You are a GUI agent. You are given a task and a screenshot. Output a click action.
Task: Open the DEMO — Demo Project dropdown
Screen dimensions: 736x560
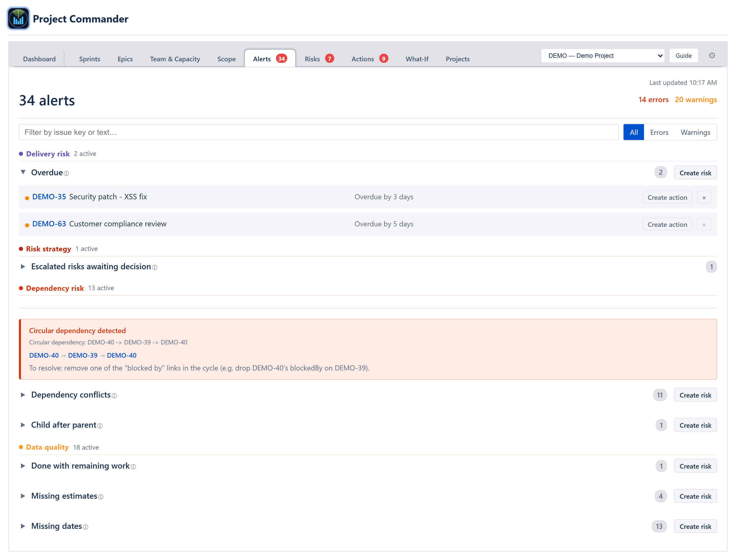click(x=603, y=56)
